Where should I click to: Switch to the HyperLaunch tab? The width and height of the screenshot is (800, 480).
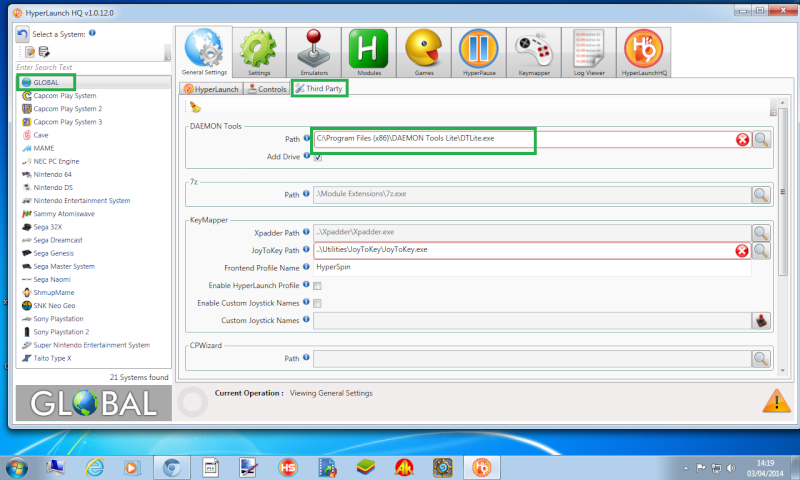pyautogui.click(x=211, y=89)
